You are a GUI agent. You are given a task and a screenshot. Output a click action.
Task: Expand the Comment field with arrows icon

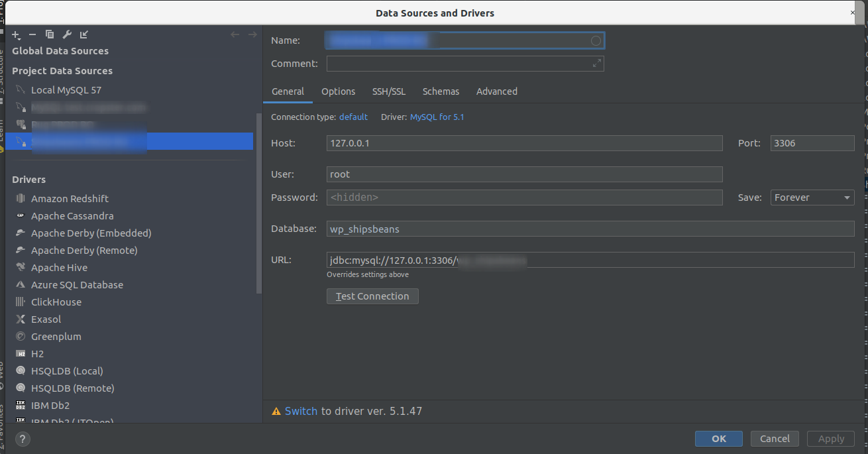tap(596, 64)
